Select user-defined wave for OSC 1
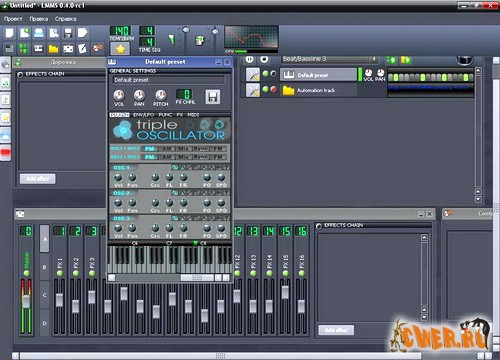 (x=226, y=167)
